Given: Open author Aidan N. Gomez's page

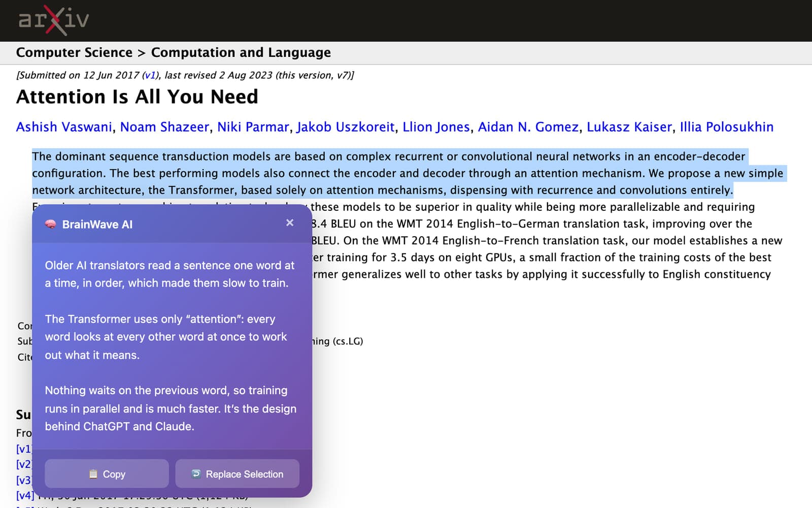Looking at the screenshot, I should click(528, 127).
